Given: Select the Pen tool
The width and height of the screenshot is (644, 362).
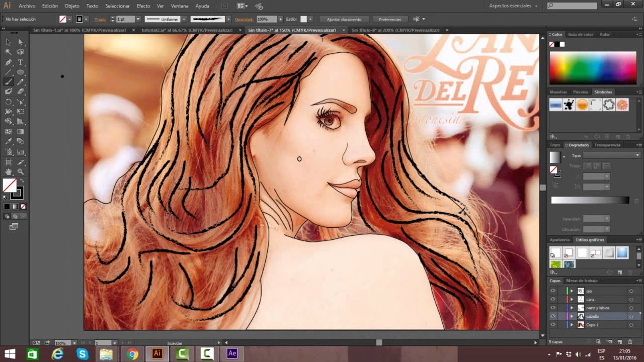Looking at the screenshot, I should point(9,62).
